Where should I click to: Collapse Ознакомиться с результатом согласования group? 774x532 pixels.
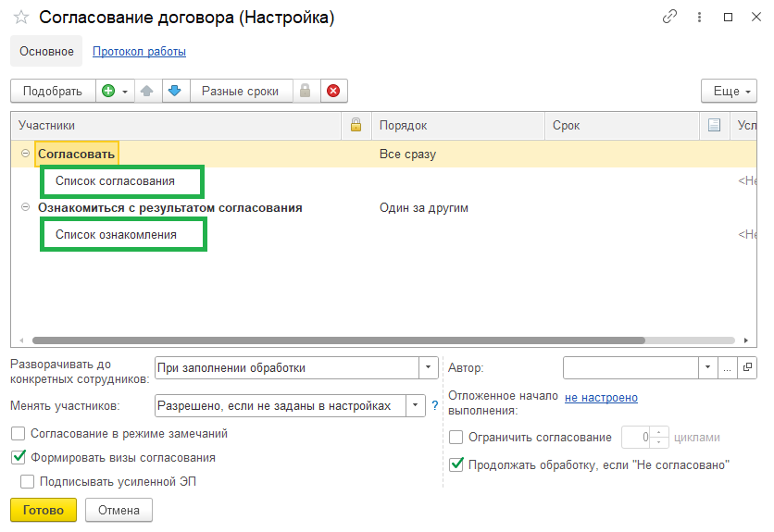(25, 207)
